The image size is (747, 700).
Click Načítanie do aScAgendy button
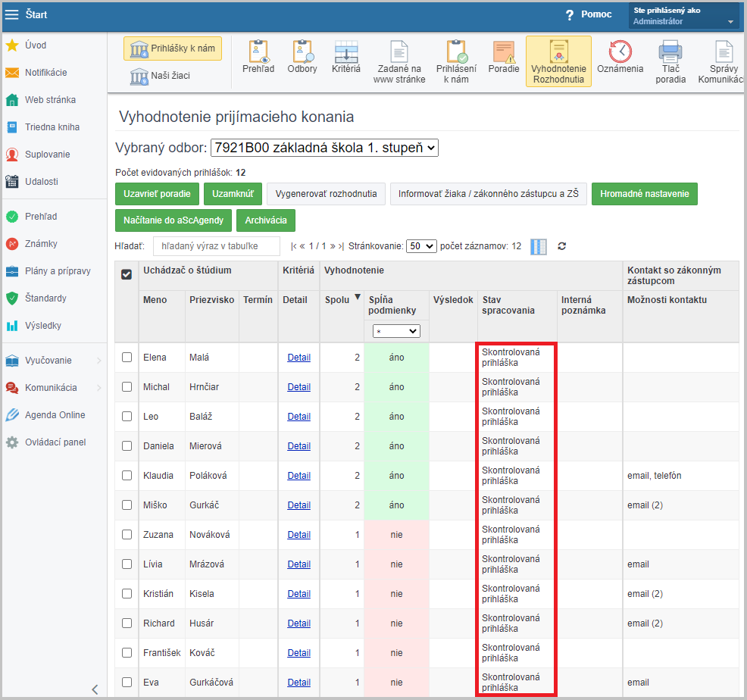click(173, 220)
